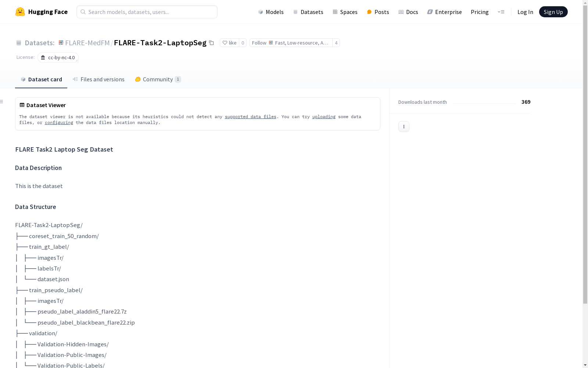Open Posts in the navigation bar
This screenshot has height=368, width=588.
[378, 12]
